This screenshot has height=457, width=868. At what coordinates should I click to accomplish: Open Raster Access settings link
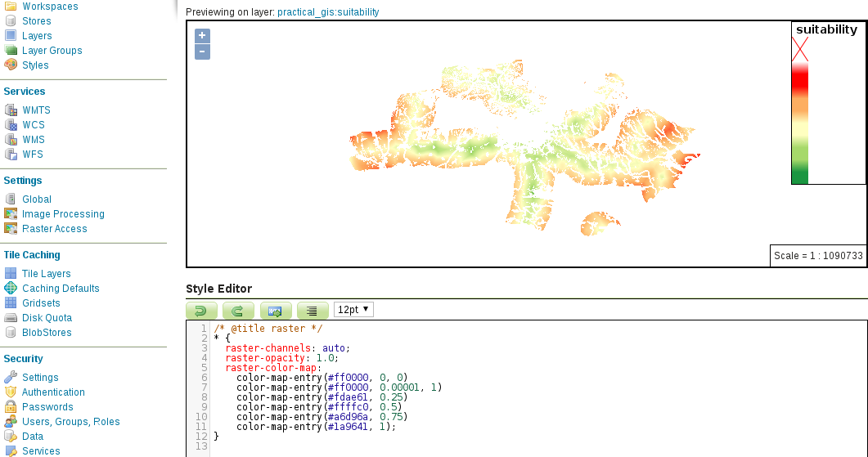tap(55, 229)
